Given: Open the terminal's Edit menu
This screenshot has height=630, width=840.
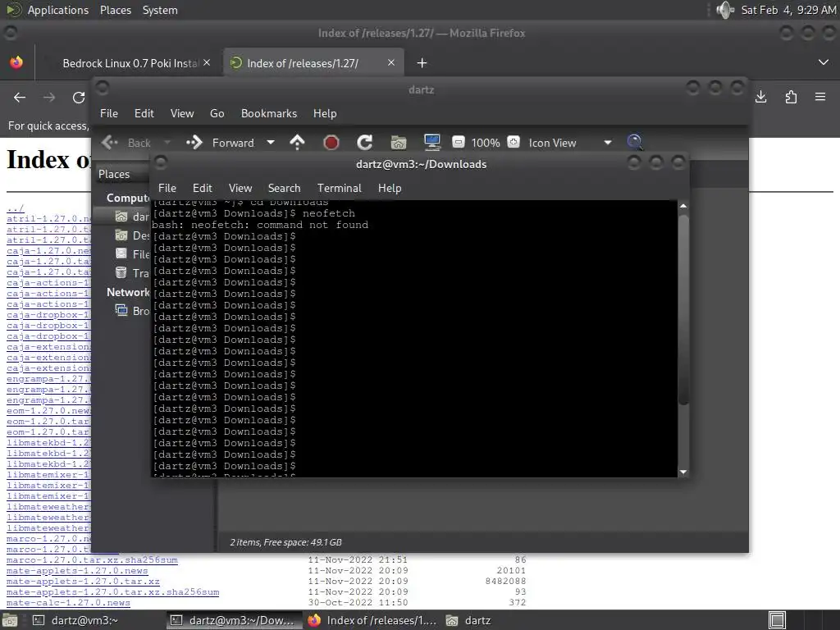Looking at the screenshot, I should tap(202, 188).
